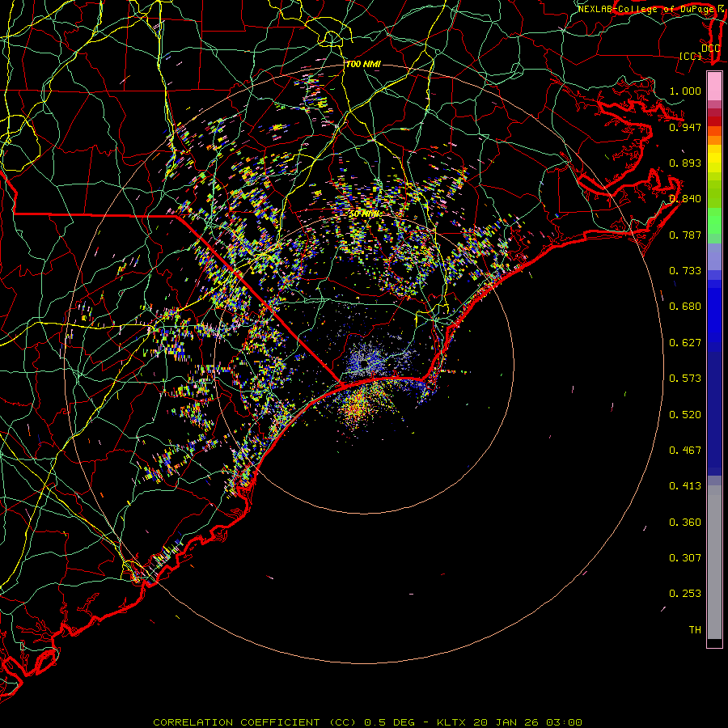The width and height of the screenshot is (728, 728).
Task: Select the 1.000 legend value
Action: pos(685,91)
